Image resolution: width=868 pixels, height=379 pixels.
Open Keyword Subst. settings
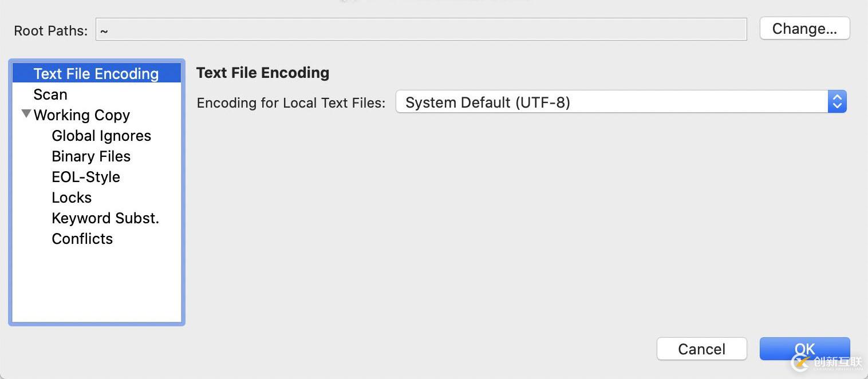coord(105,218)
